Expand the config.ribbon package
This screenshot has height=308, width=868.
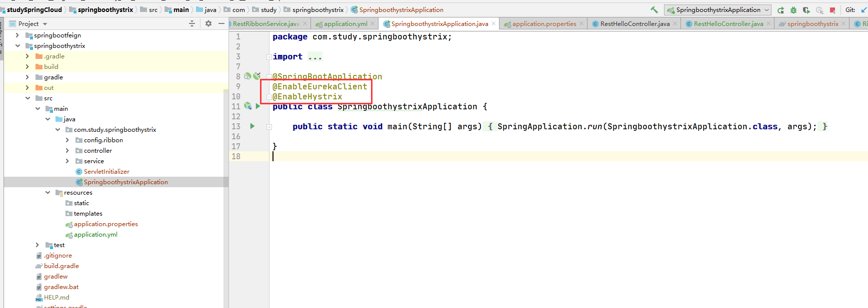[x=67, y=140]
